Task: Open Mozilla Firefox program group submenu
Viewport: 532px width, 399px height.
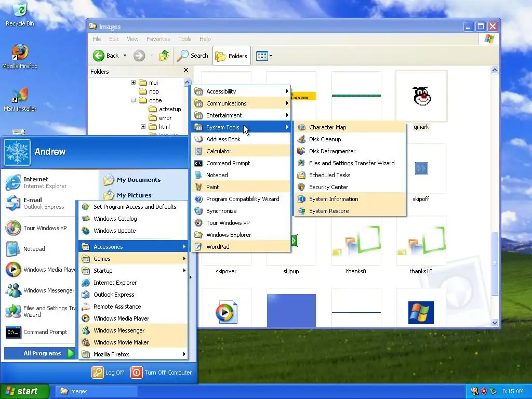Action: coord(133,354)
